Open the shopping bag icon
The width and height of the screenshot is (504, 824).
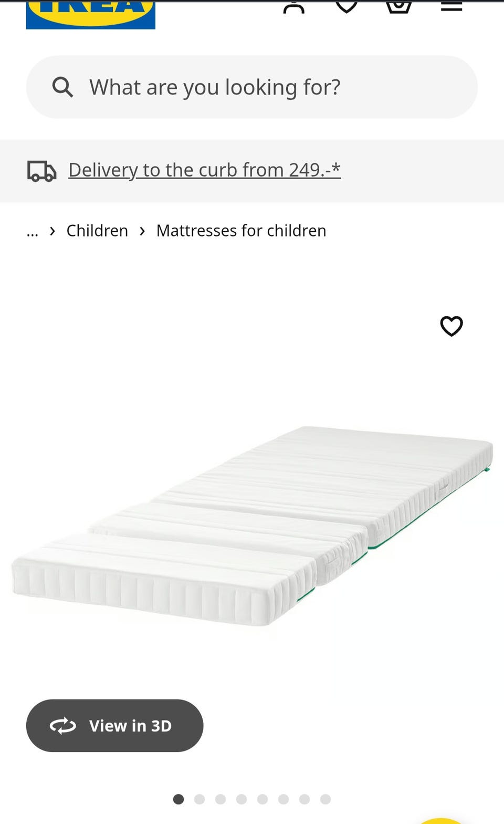pyautogui.click(x=399, y=7)
